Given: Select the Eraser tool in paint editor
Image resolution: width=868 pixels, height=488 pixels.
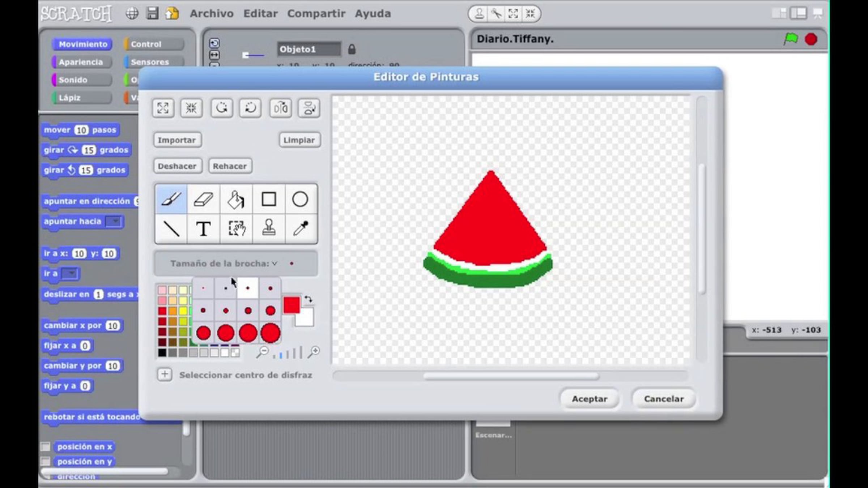Looking at the screenshot, I should [203, 199].
